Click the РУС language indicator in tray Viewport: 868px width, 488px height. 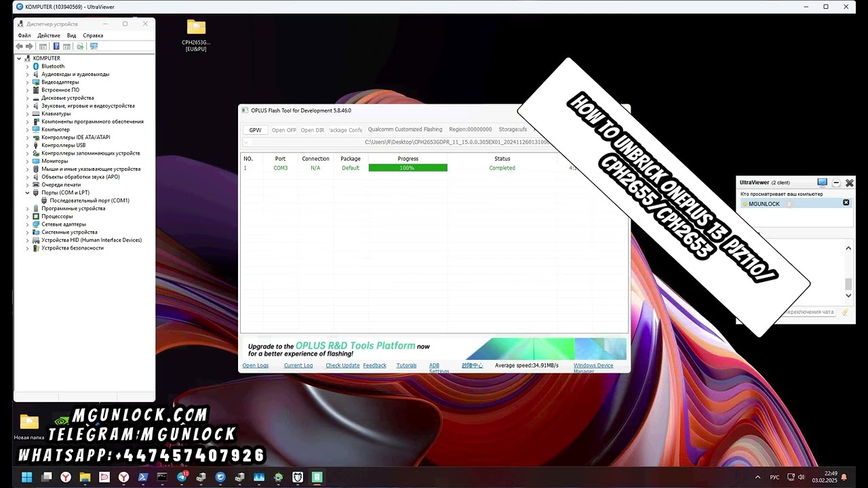click(774, 477)
